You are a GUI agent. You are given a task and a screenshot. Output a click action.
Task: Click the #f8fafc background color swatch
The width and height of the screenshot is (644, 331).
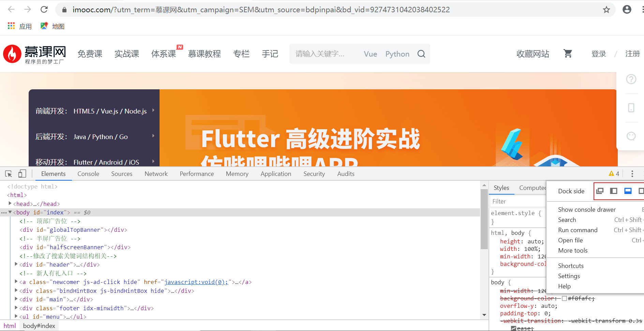point(564,298)
